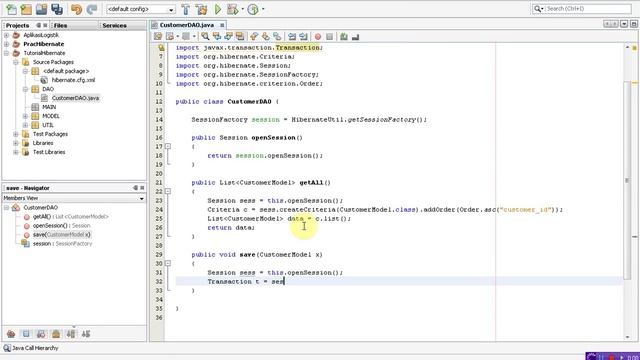This screenshot has height=360, width=640.
Task: Click the grey Redo arrow
Action: 92,9
